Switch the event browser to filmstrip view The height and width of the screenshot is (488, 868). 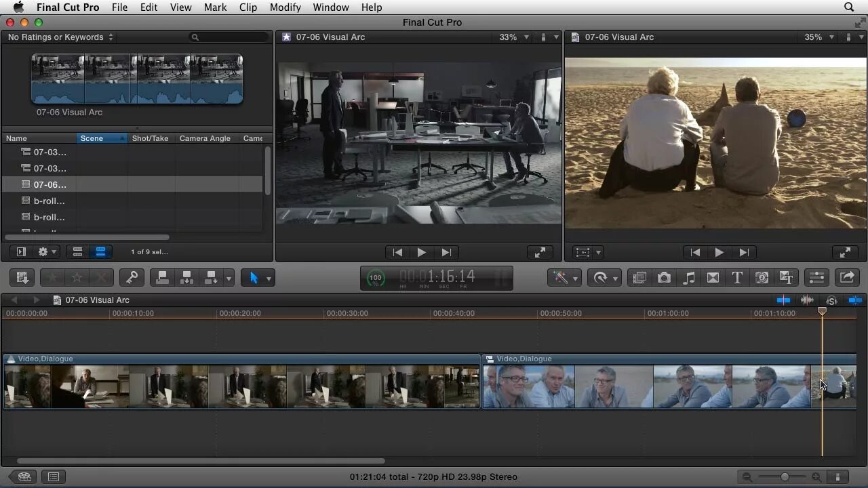pos(77,251)
